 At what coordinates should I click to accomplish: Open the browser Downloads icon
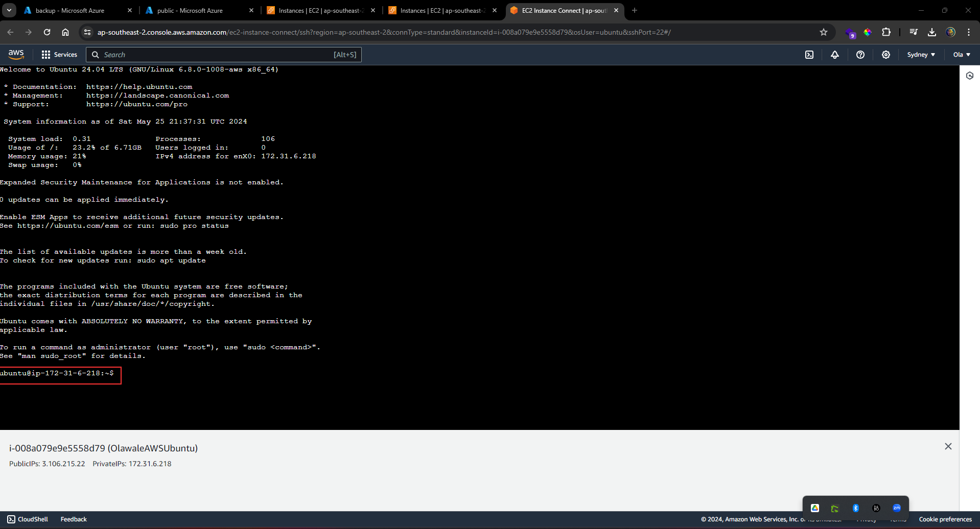click(x=931, y=32)
